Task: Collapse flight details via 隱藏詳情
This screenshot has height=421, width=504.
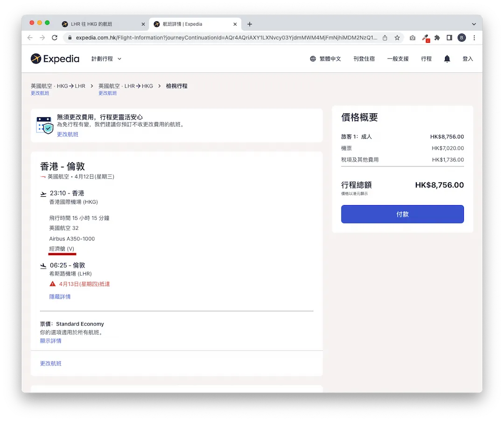Action: pos(60,297)
